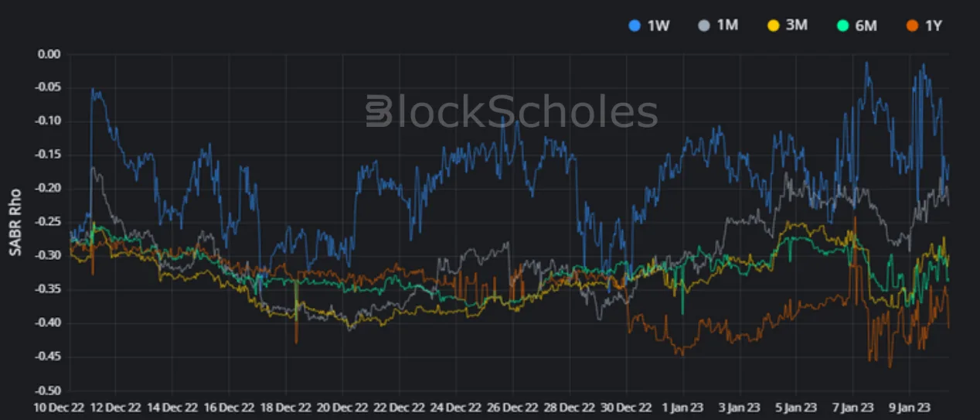980x420 pixels.
Task: Click the 0.00 y-axis value
Action: coord(49,54)
